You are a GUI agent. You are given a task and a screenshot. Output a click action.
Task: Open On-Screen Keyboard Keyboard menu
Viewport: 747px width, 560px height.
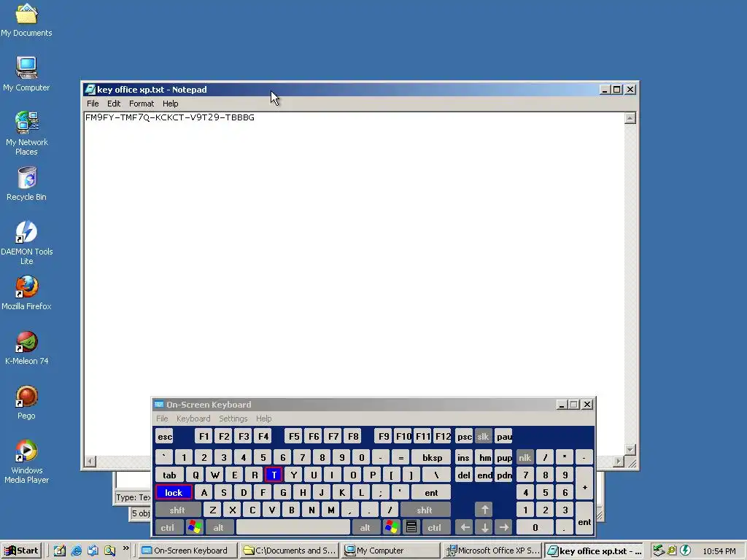(193, 418)
